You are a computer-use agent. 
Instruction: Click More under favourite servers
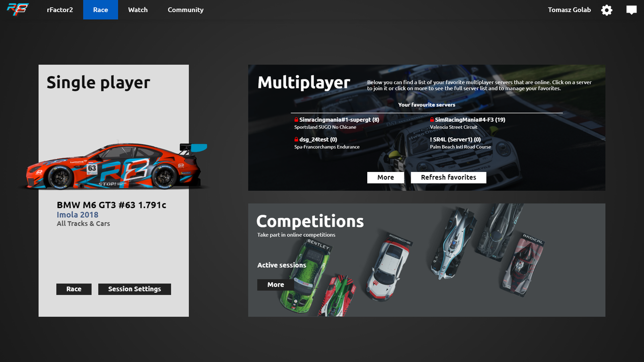click(385, 177)
